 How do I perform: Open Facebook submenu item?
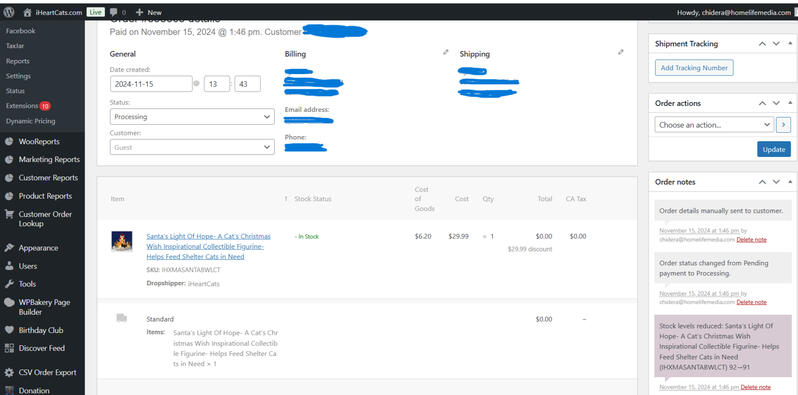pyautogui.click(x=21, y=31)
